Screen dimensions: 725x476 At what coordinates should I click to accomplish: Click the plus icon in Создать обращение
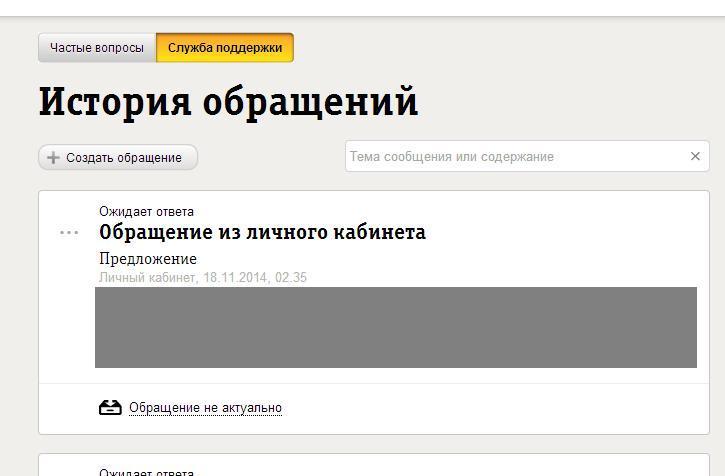(x=53, y=158)
